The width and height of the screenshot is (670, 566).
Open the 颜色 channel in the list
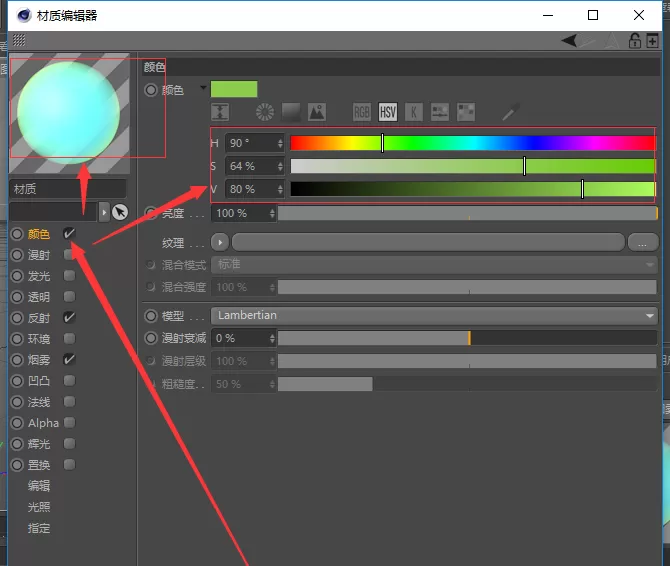(x=39, y=234)
